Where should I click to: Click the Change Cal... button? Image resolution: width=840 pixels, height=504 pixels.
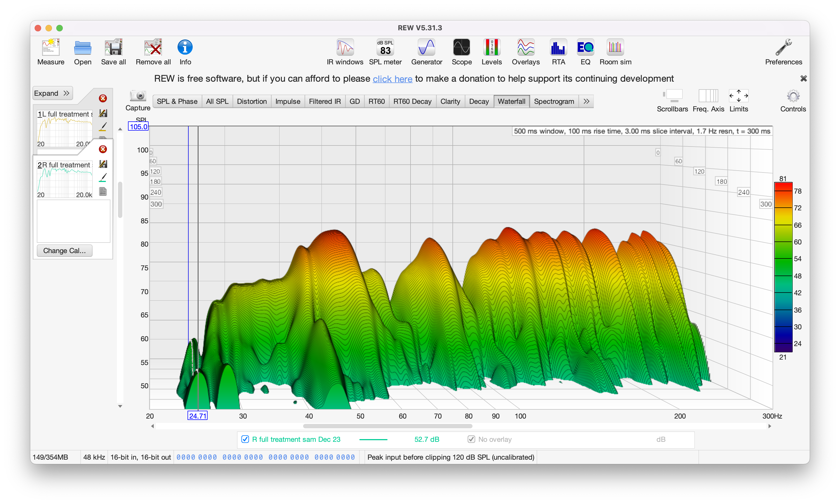click(x=64, y=251)
